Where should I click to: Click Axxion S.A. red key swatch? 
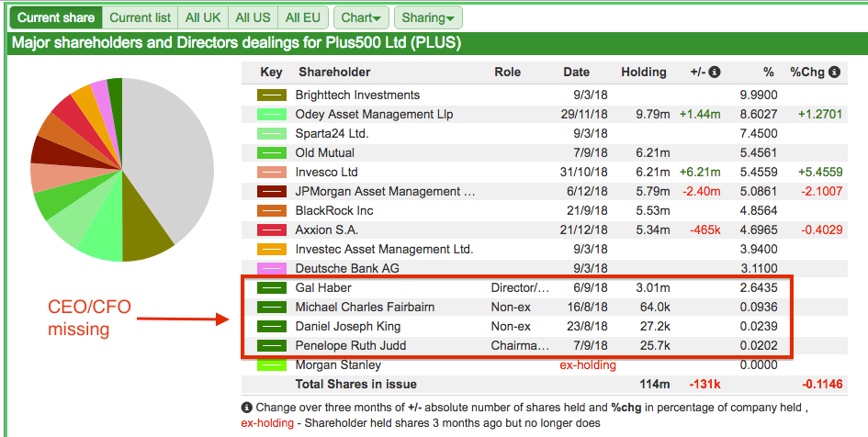click(x=271, y=230)
